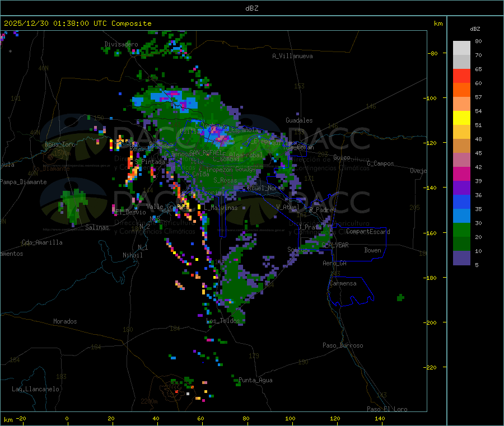Click the 57 dBZ light orange legend swatch
This screenshot has height=426, width=504.
(461, 104)
